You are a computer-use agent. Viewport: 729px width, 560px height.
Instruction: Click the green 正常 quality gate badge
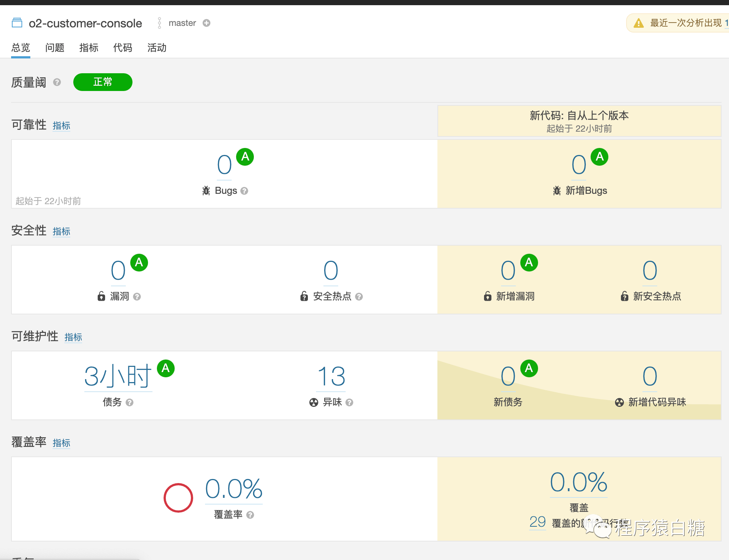(103, 82)
